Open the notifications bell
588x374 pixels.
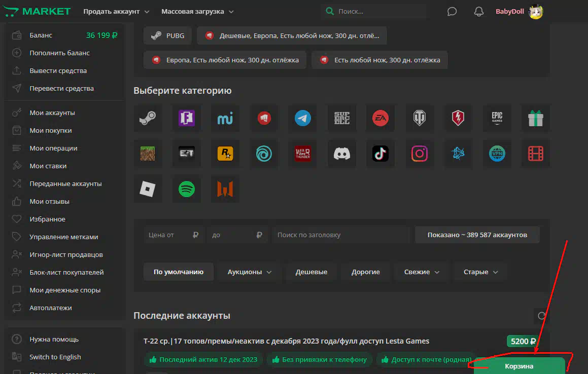click(x=478, y=11)
